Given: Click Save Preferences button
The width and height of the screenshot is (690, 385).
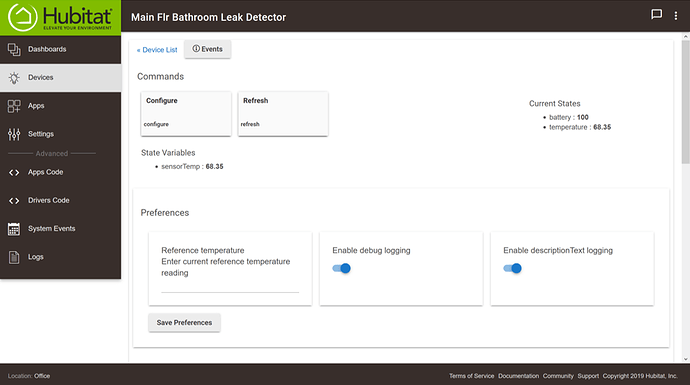Looking at the screenshot, I should 184,323.
